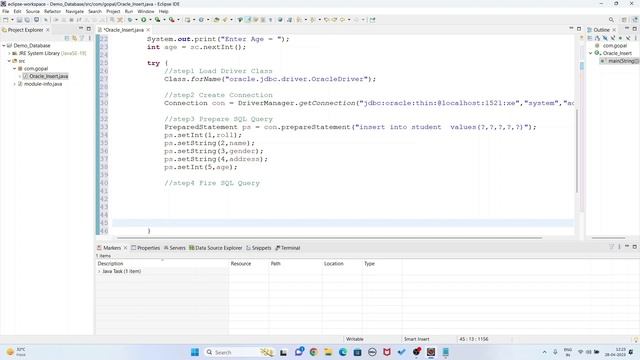Click the Last Edit Location toolbar icon
The width and height of the screenshot is (640, 360).
click(x=327, y=20)
